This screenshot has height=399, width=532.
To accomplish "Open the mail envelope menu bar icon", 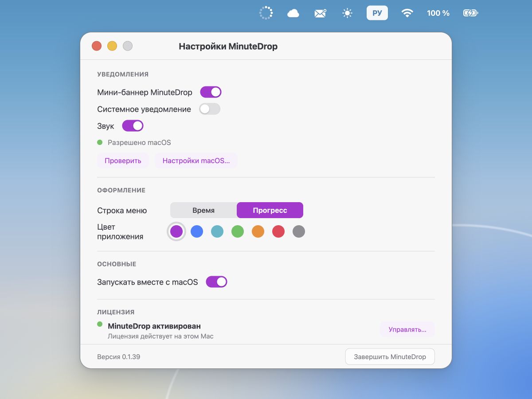I will pyautogui.click(x=320, y=13).
